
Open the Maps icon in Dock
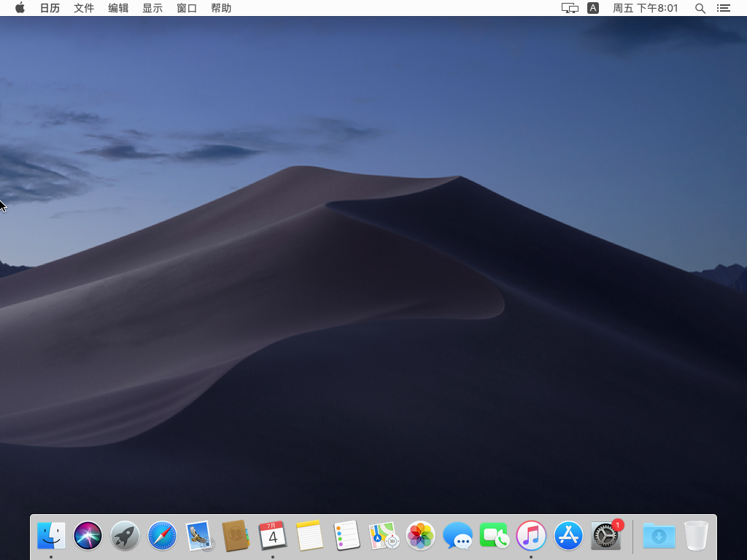[384, 535]
